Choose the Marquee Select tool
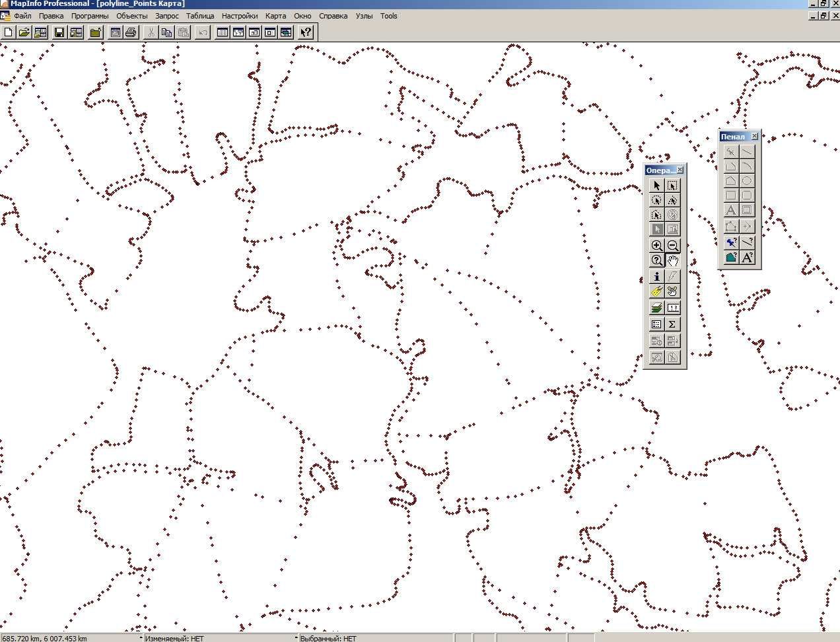Screen dimensions: 840x642 pos(672,186)
